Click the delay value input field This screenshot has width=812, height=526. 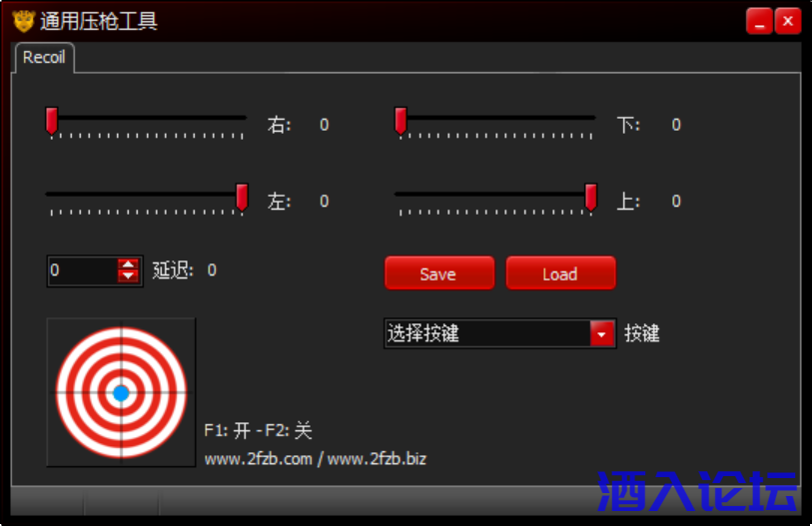83,270
